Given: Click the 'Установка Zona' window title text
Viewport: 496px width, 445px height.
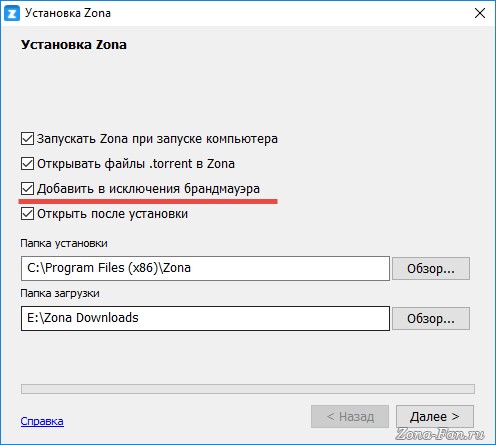Looking at the screenshot, I should point(68,13).
